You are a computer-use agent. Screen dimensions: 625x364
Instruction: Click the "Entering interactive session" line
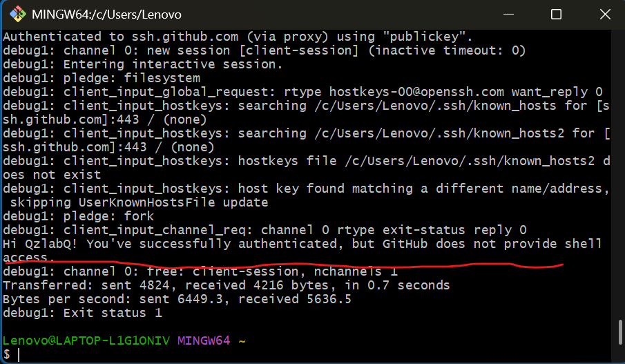143,64
